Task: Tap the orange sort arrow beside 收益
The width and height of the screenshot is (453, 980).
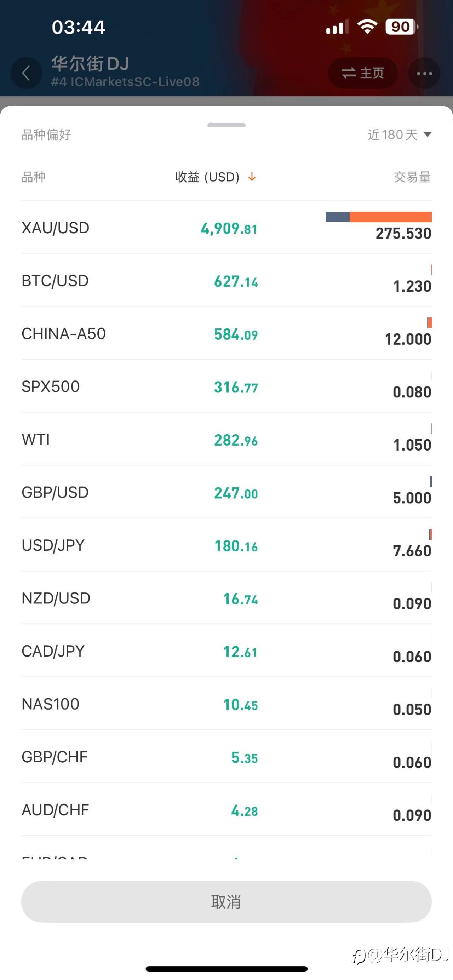Action: (x=252, y=177)
